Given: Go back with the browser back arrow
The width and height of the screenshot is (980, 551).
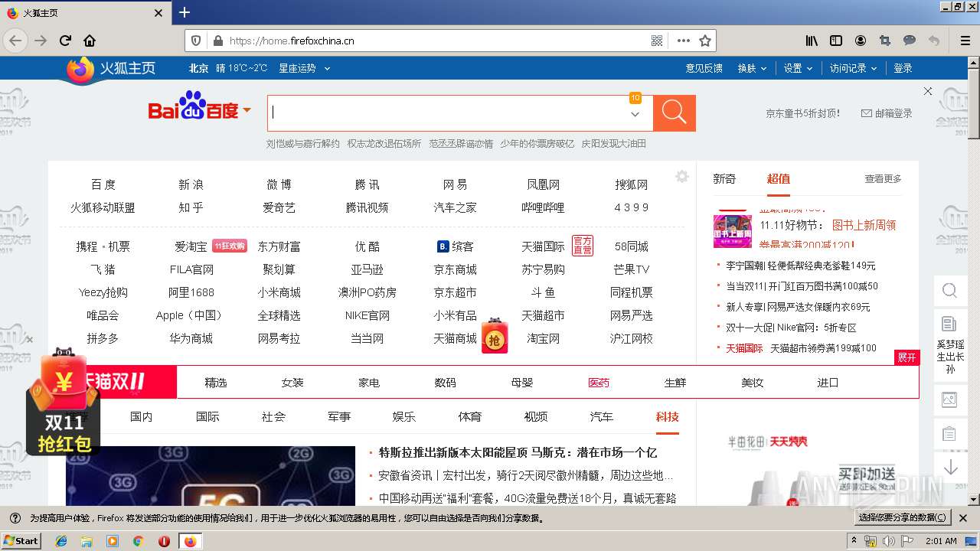Looking at the screenshot, I should click(15, 41).
